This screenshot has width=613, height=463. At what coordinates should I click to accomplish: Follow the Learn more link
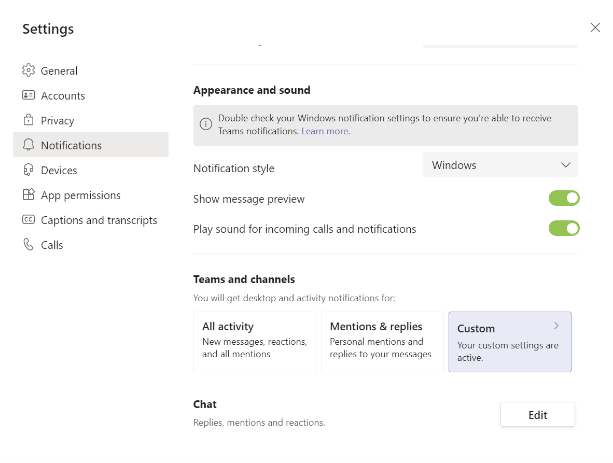(325, 131)
